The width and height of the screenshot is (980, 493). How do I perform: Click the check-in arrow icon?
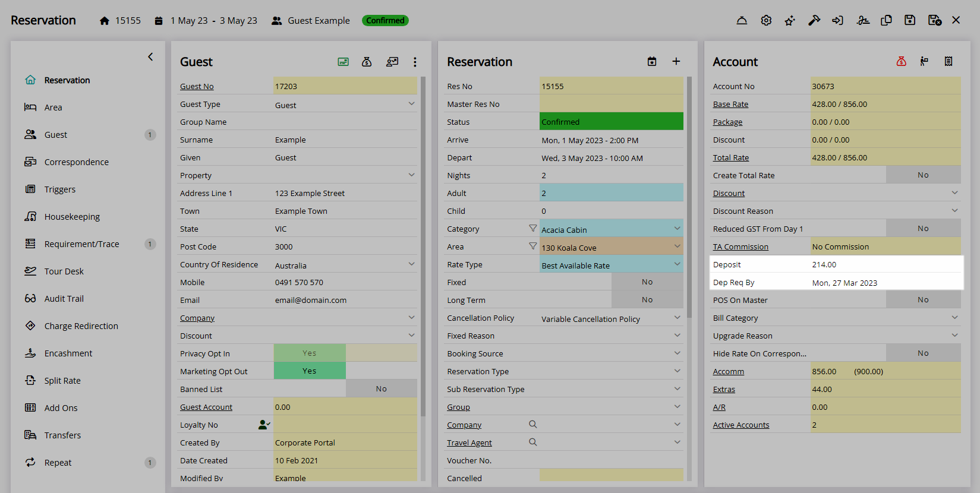(x=838, y=20)
